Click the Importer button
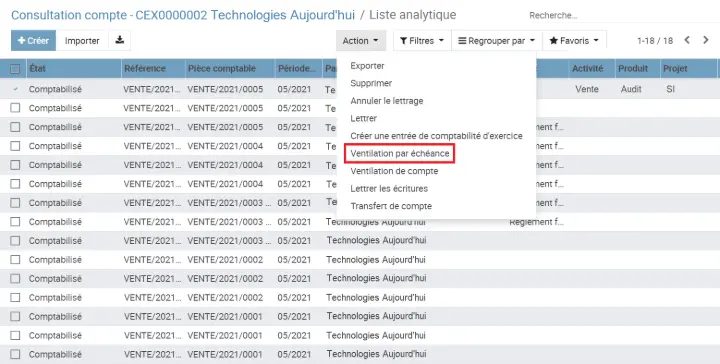Image resolution: width=720 pixels, height=364 pixels. (82, 40)
